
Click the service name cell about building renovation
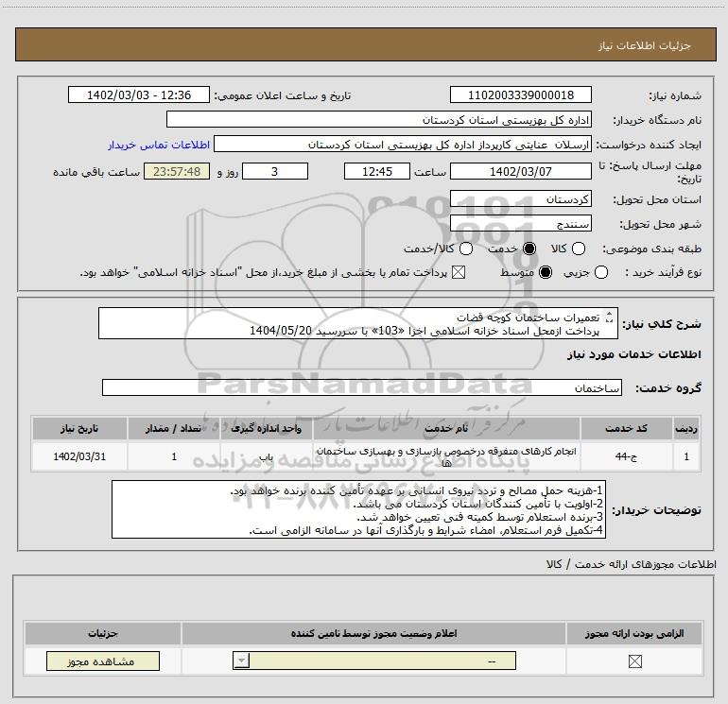tap(446, 456)
